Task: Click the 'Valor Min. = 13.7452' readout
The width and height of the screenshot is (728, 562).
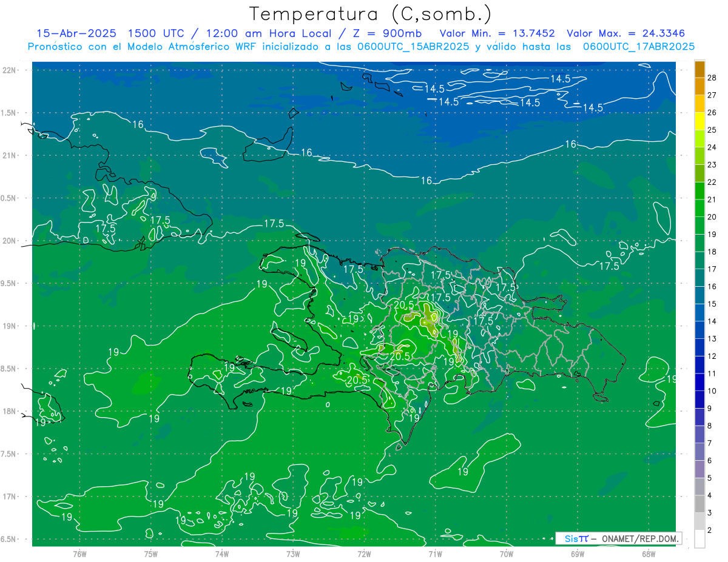Action: tap(497, 33)
